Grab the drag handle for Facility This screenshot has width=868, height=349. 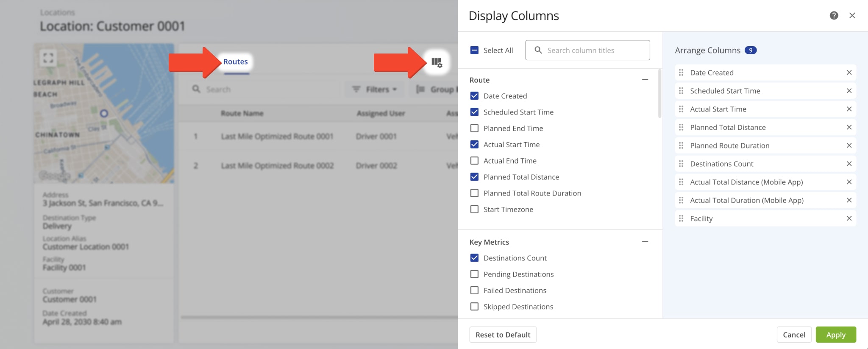pos(681,218)
